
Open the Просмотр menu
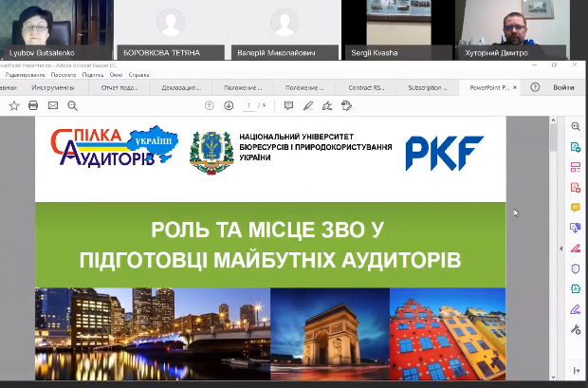pos(64,75)
